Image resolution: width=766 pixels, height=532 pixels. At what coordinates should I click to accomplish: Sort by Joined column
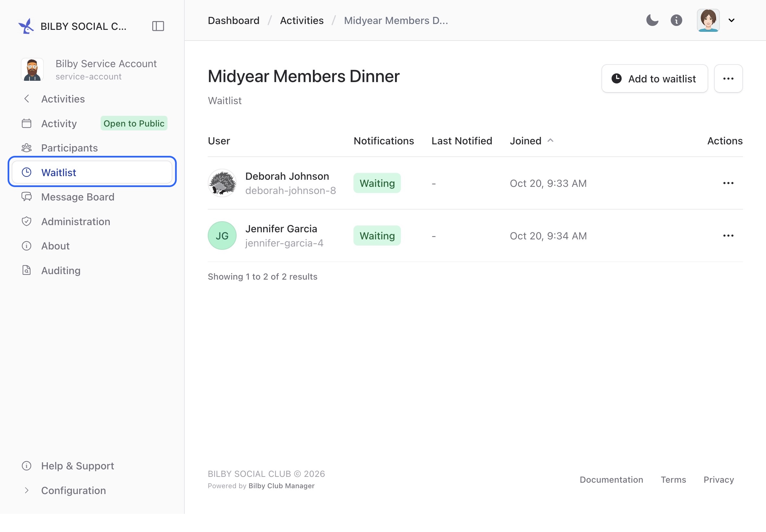click(x=532, y=141)
